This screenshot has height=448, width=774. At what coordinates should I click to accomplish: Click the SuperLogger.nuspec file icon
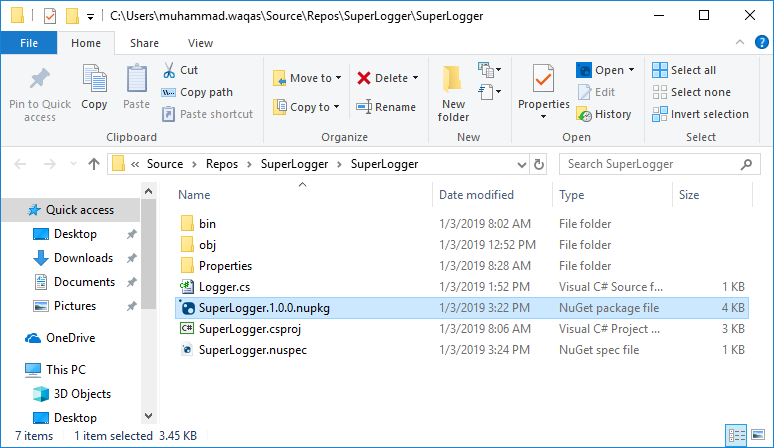pyautogui.click(x=187, y=350)
